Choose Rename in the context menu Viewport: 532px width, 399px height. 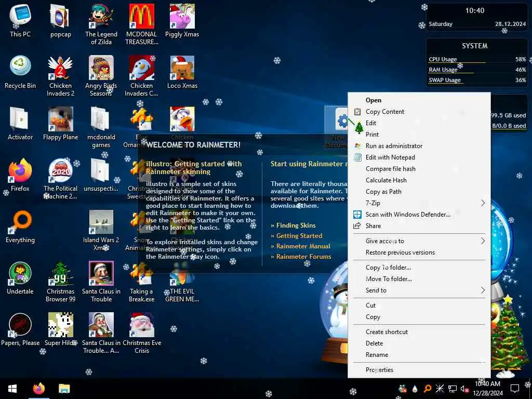point(419,354)
